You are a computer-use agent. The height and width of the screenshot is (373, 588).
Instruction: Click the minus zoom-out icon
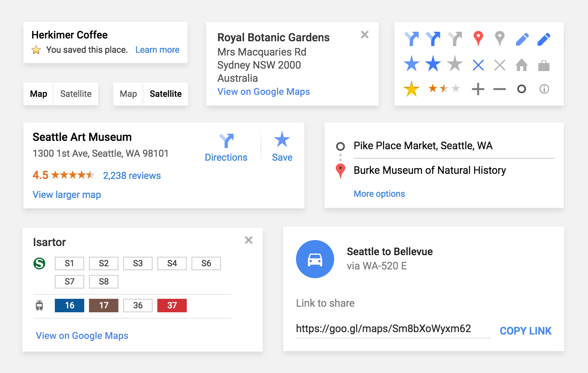coord(499,89)
